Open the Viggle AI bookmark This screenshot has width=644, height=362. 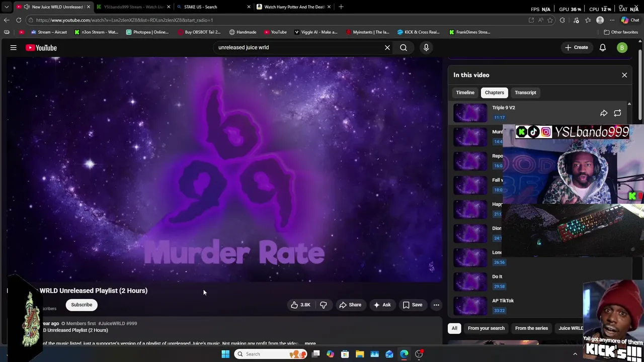tap(315, 32)
